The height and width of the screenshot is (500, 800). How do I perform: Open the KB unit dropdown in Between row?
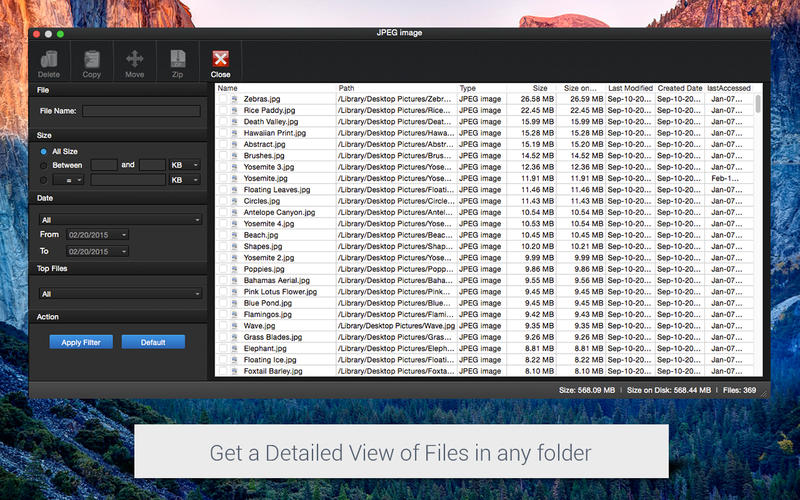185,165
